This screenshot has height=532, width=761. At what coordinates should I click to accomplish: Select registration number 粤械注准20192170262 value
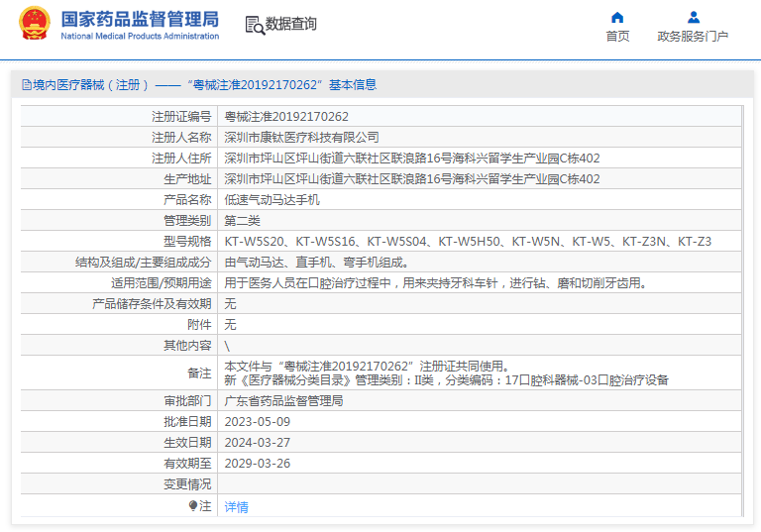[286, 117]
